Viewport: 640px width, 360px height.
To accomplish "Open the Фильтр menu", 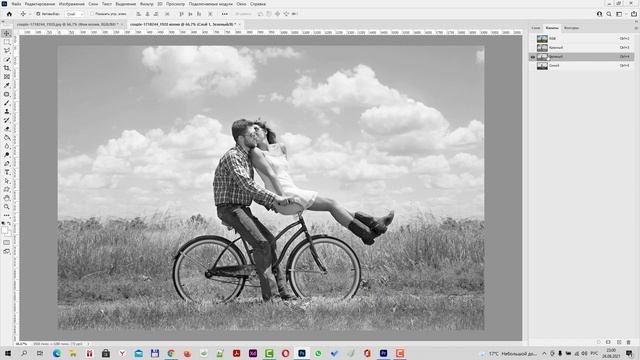I will pos(147,4).
